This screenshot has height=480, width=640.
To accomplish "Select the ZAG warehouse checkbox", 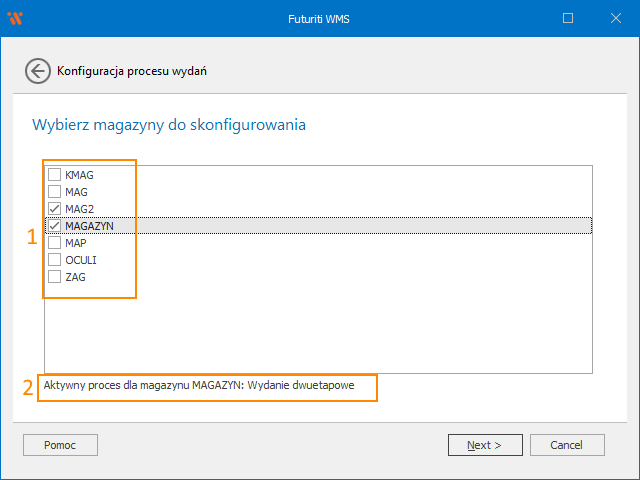I will [55, 277].
